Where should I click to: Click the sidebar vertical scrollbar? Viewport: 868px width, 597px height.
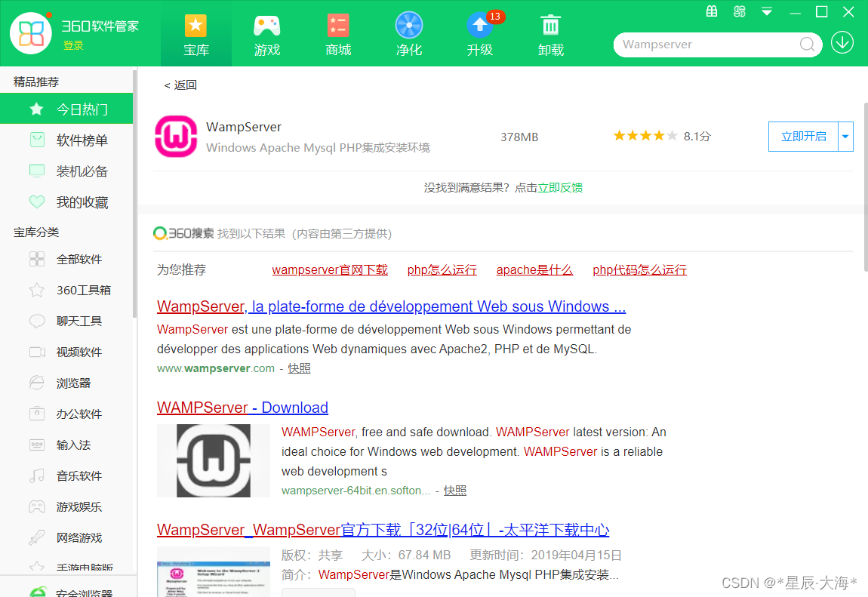(x=134, y=194)
